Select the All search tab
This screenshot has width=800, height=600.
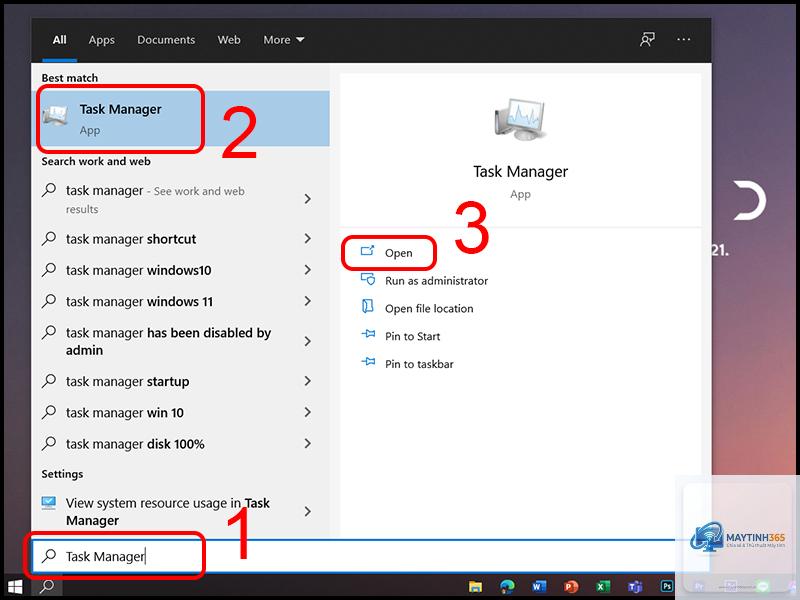point(59,40)
